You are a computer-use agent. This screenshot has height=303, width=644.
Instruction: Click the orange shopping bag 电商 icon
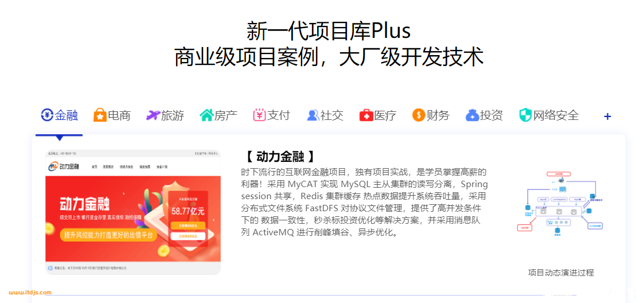(x=100, y=115)
